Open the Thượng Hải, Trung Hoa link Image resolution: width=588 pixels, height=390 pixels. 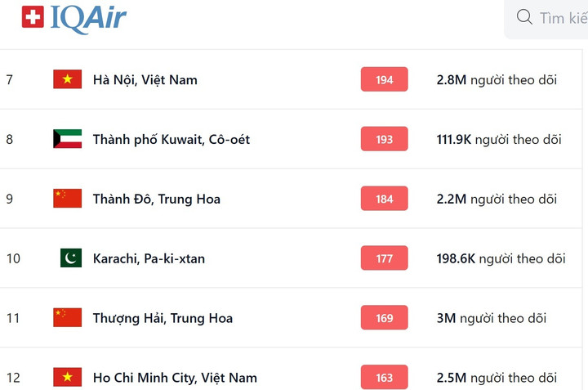pos(163,319)
